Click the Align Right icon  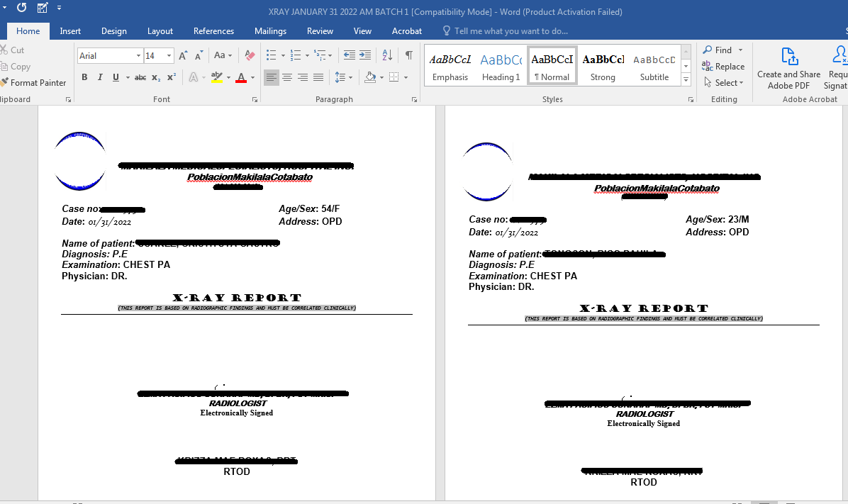303,77
